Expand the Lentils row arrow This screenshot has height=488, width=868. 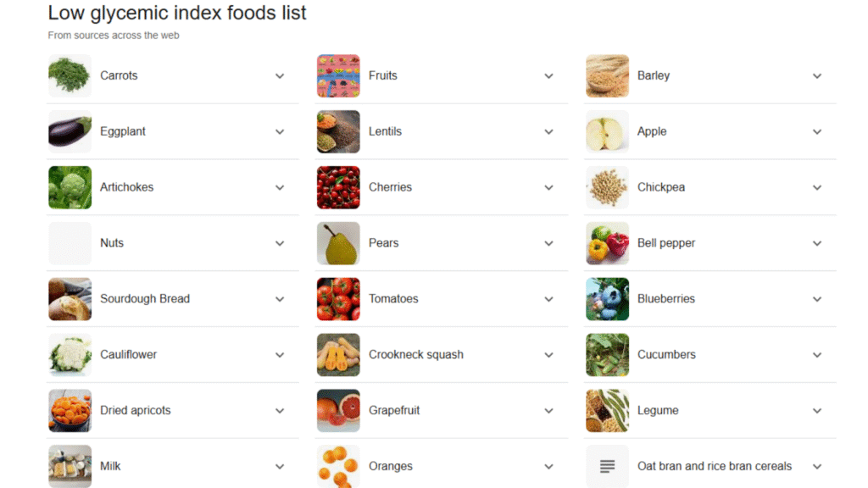pos(548,132)
